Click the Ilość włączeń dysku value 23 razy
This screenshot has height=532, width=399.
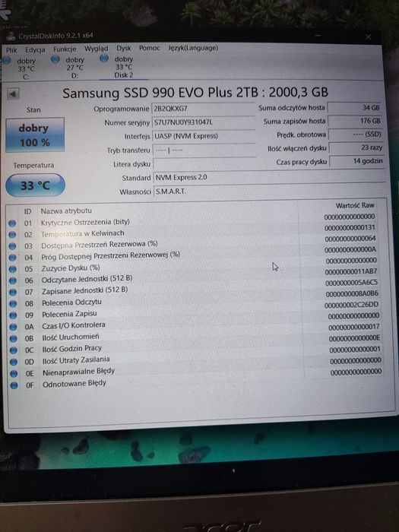coord(356,147)
